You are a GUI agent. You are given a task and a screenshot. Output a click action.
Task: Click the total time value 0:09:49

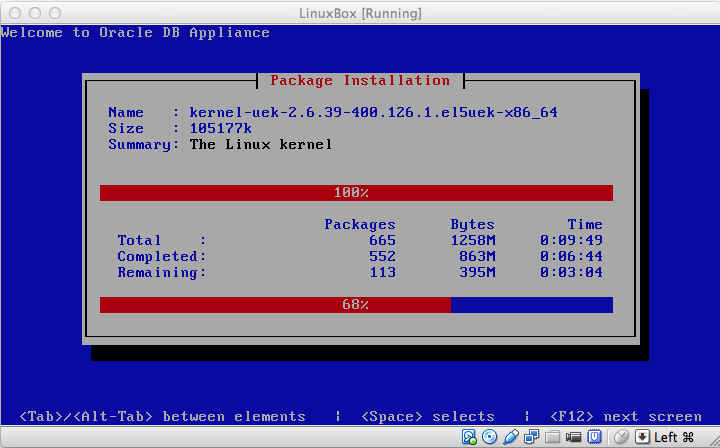(x=571, y=240)
